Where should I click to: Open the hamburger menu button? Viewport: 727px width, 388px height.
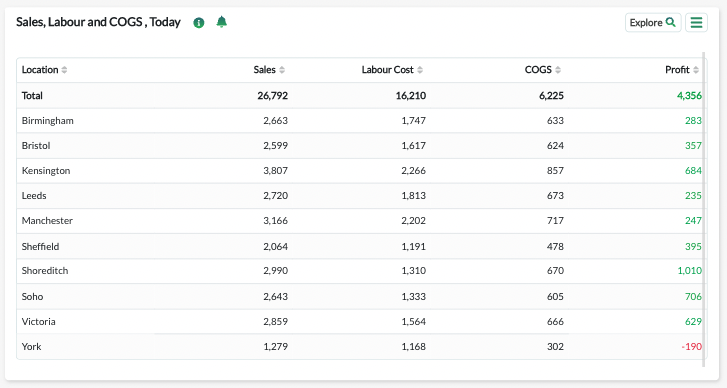point(696,22)
